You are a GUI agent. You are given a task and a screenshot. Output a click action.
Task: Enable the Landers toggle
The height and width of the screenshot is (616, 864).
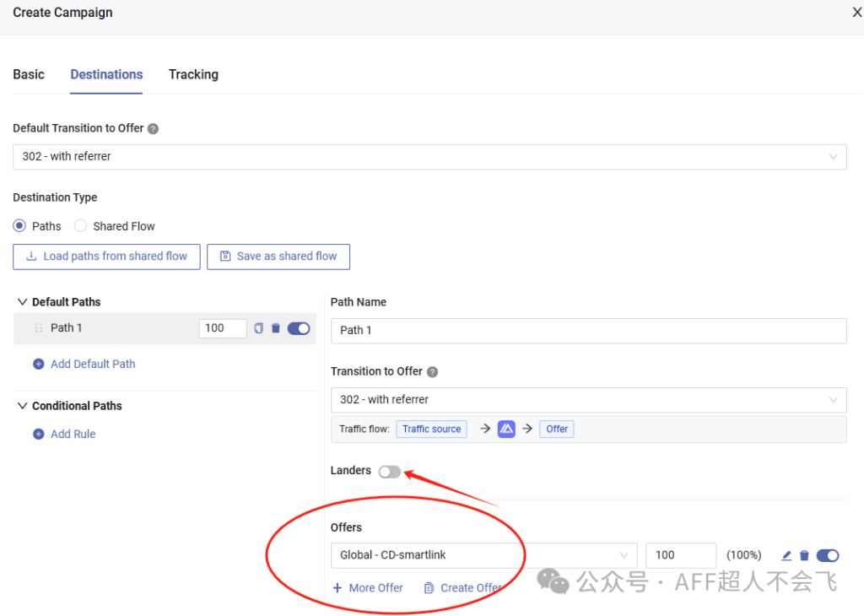tap(389, 472)
